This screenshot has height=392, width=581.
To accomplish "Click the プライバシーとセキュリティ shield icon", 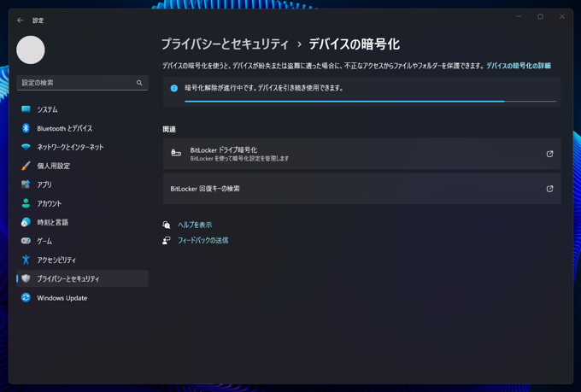I will tap(26, 278).
